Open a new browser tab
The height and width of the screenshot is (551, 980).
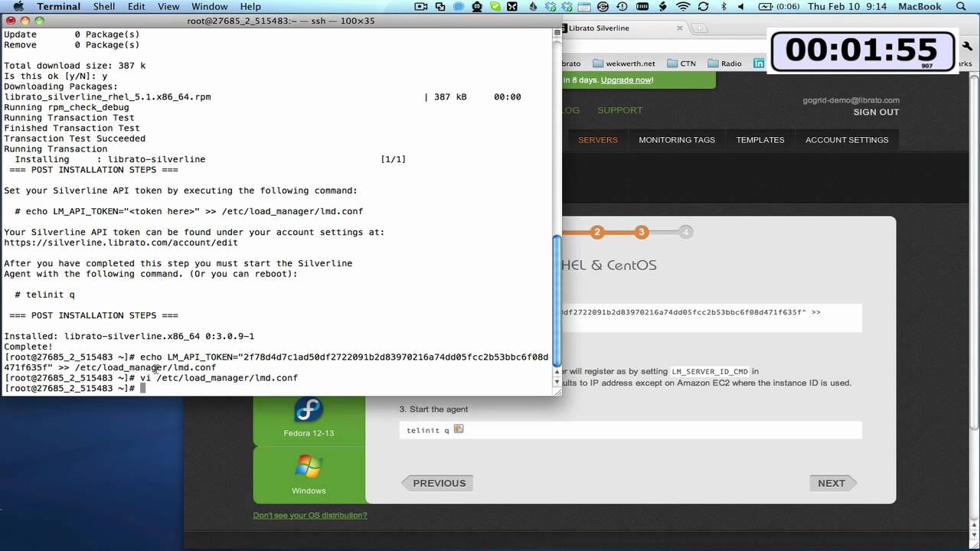pyautogui.click(x=700, y=29)
